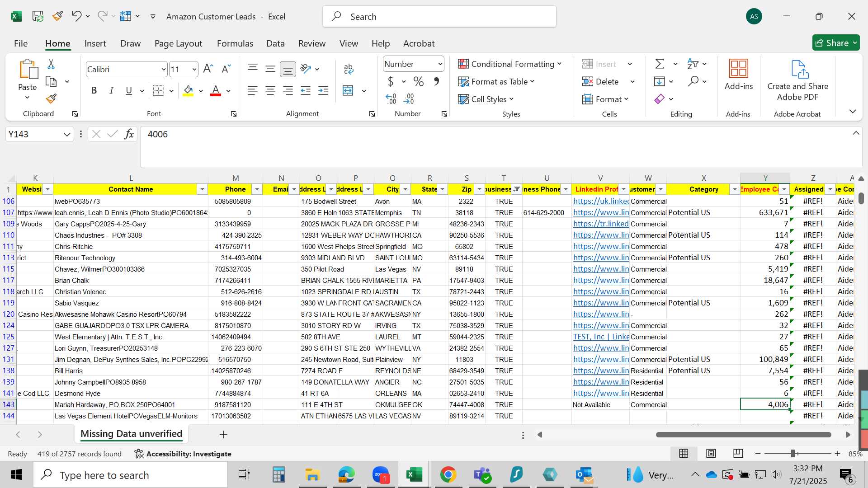Open the Page Layout tab

coord(178,43)
